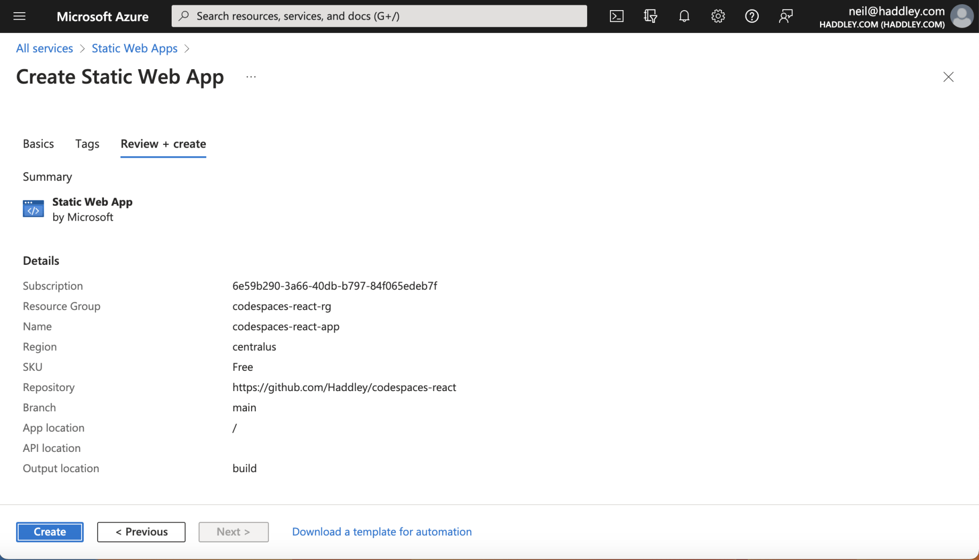Image resolution: width=979 pixels, height=560 pixels.
Task: Open the Feedback icon
Action: click(x=785, y=16)
